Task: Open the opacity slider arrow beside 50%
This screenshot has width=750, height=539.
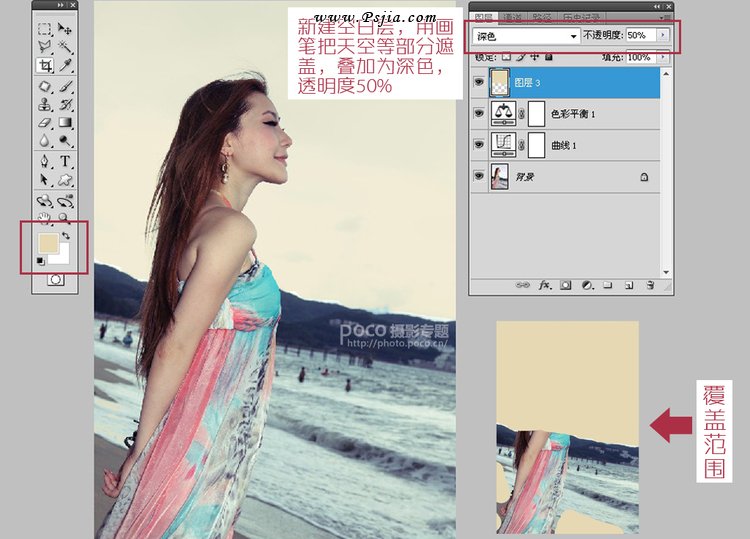Action: click(663, 35)
